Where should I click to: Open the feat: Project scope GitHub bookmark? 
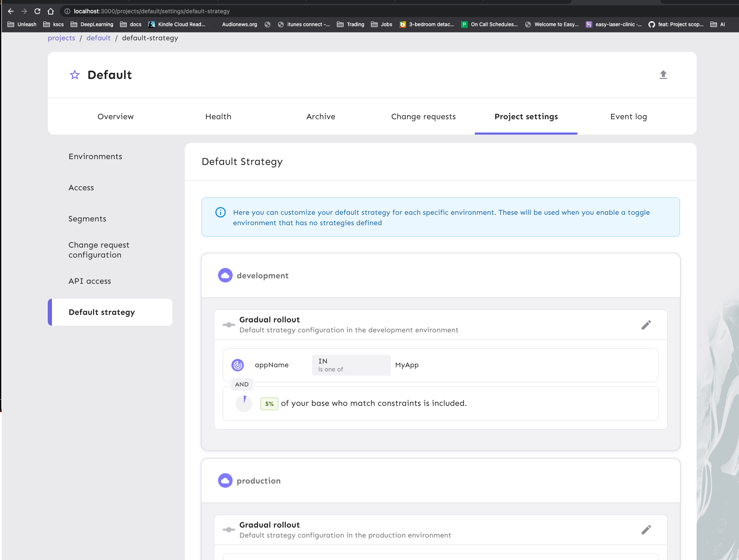[676, 25]
